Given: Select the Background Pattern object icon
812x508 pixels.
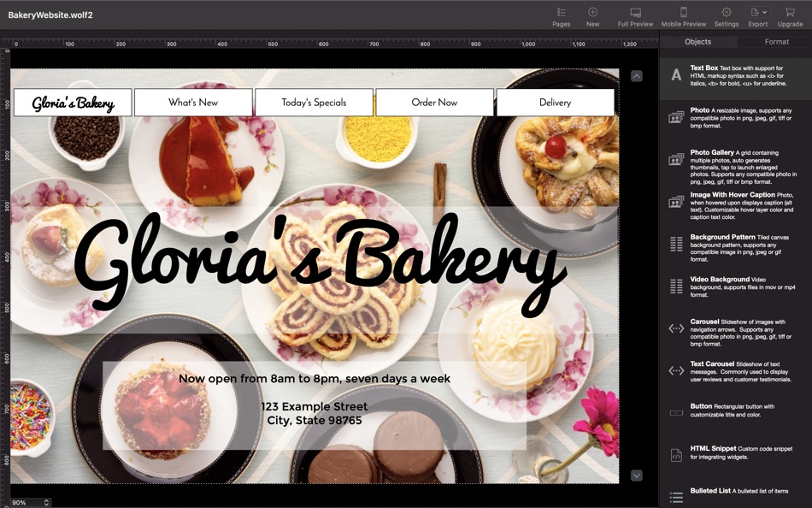Looking at the screenshot, I should point(676,244).
